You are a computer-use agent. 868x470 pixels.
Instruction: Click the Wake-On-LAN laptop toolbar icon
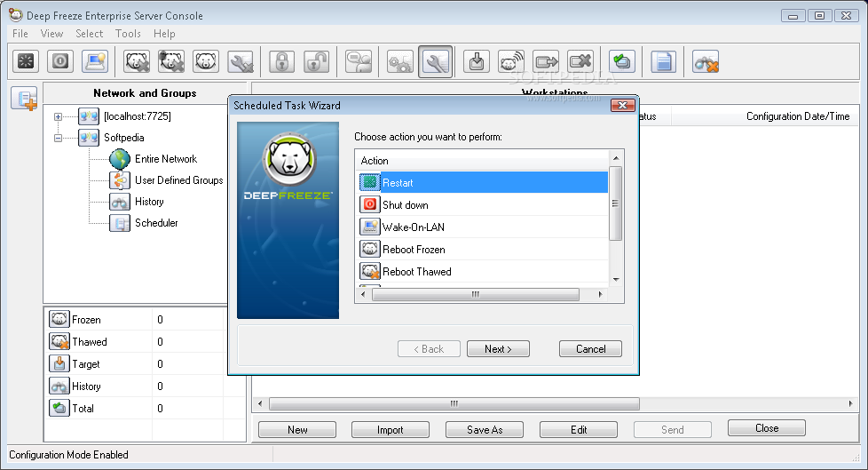95,61
